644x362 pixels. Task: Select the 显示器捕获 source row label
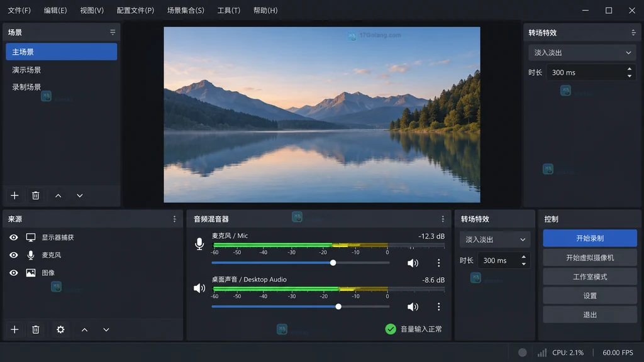click(58, 237)
